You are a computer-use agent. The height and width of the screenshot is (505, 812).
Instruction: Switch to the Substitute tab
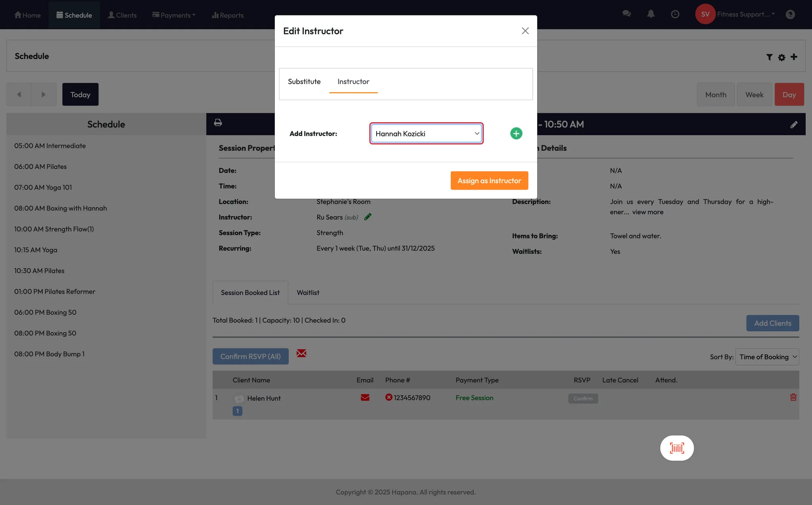pos(304,81)
